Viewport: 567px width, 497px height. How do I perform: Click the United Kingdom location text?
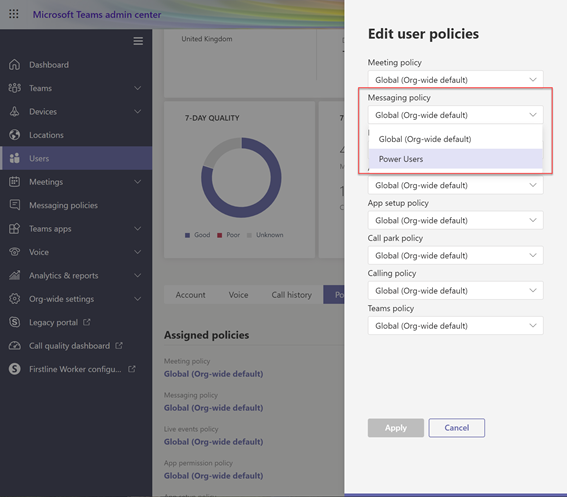207,39
